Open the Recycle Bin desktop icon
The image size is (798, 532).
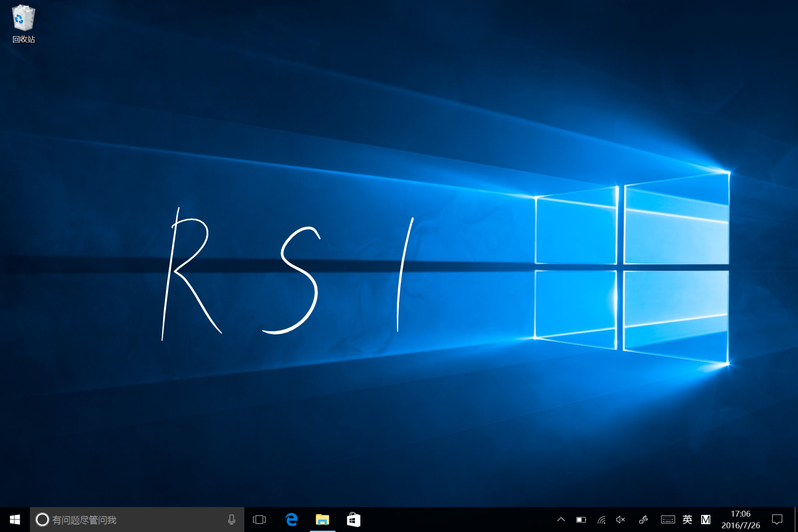click(x=24, y=24)
